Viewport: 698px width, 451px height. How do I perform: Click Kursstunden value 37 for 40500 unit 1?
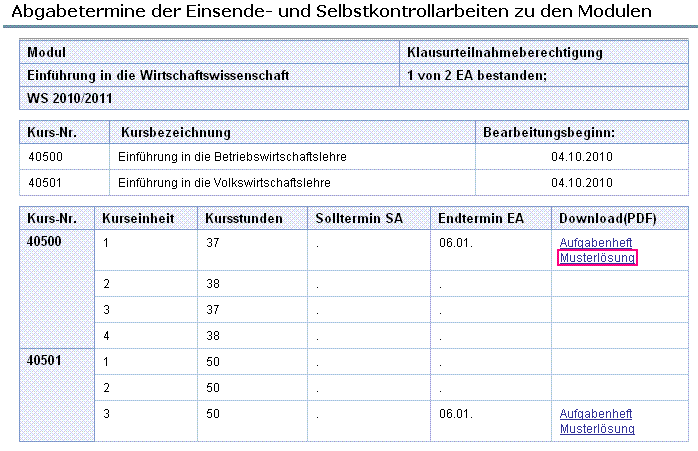(213, 243)
